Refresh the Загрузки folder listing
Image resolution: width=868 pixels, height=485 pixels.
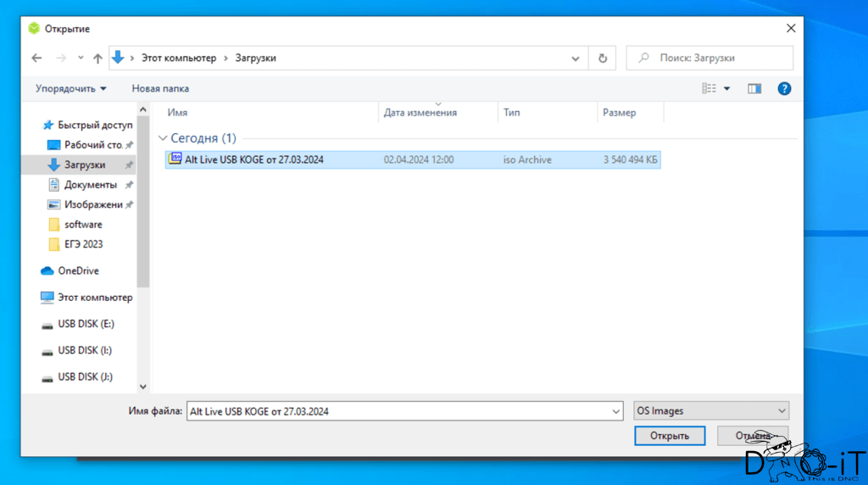click(x=602, y=59)
